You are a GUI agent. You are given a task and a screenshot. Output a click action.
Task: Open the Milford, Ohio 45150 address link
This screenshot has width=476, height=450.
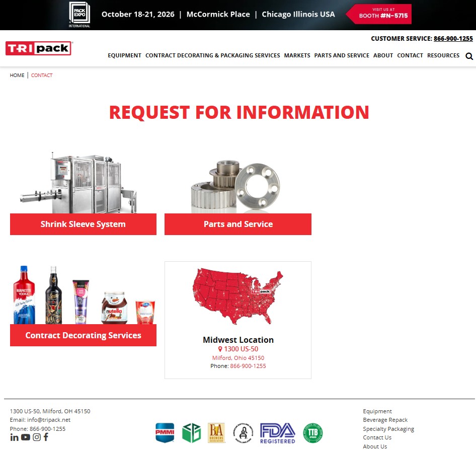click(238, 358)
